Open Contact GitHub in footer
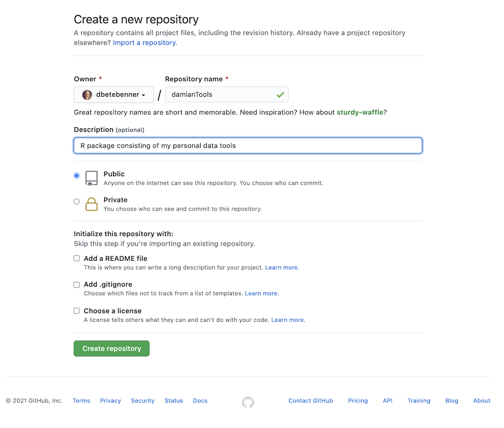 (310, 401)
